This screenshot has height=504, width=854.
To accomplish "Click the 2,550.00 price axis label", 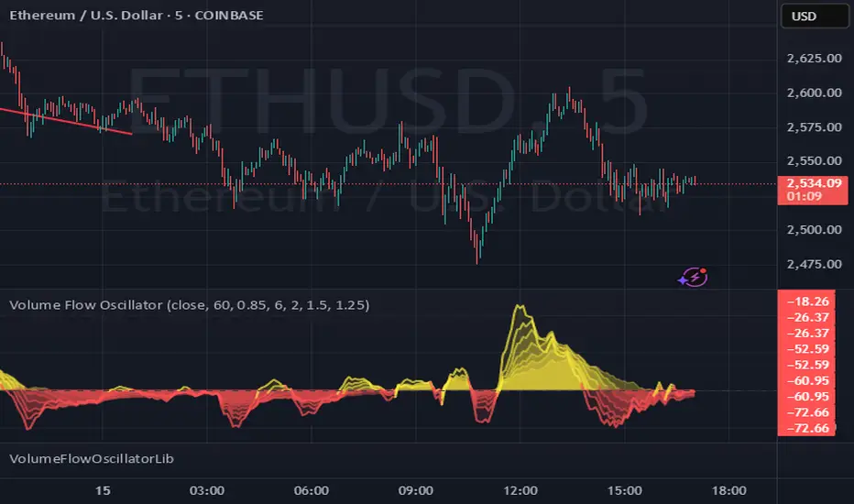I will [x=814, y=160].
